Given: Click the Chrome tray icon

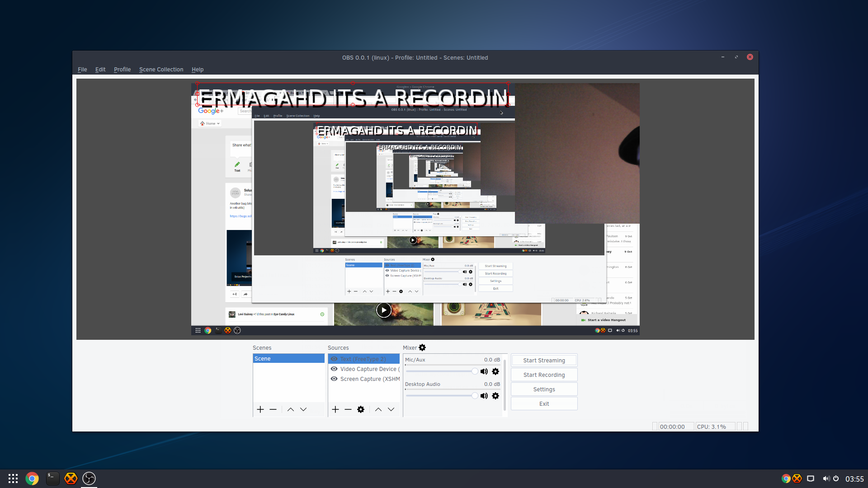Looking at the screenshot, I should (786, 479).
